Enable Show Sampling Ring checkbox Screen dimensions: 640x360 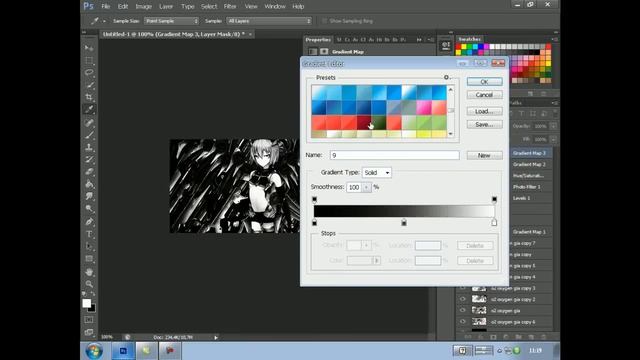[x=324, y=21]
